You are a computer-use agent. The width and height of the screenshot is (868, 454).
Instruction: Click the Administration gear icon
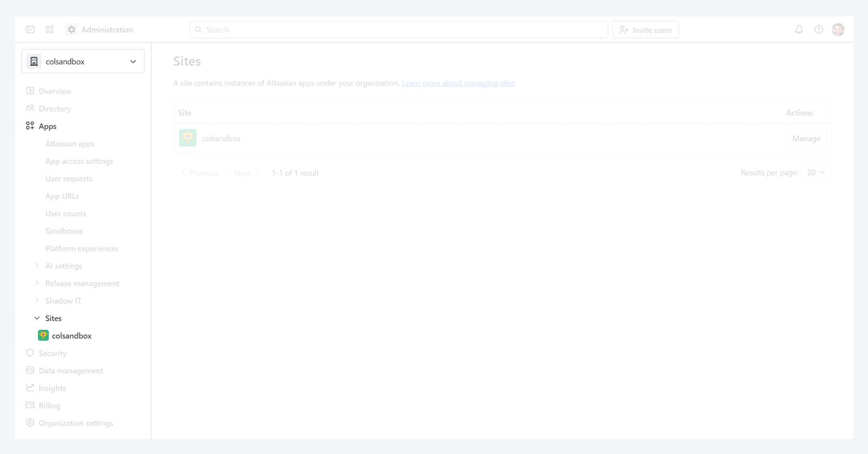tap(71, 29)
